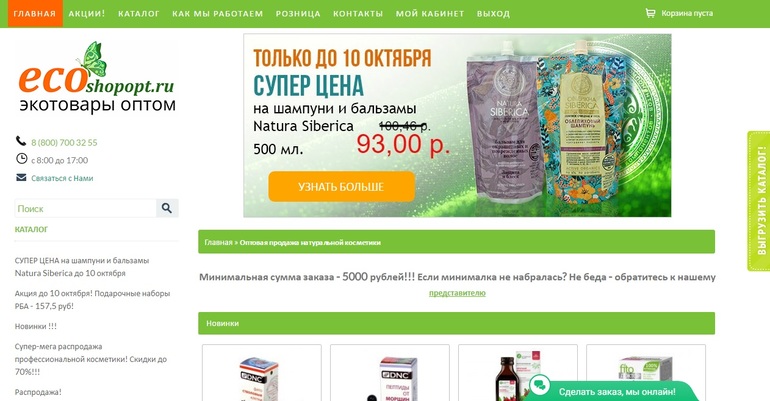Open the Акции! menu item

click(87, 14)
